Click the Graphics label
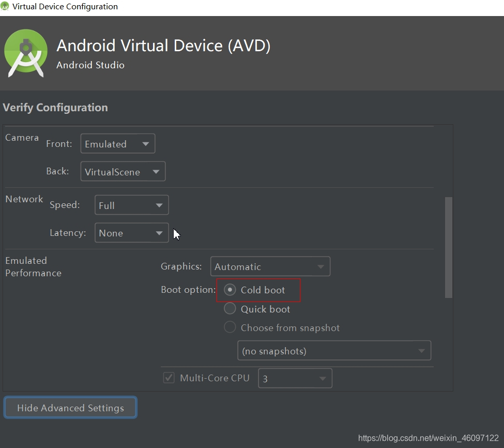 pyautogui.click(x=181, y=266)
